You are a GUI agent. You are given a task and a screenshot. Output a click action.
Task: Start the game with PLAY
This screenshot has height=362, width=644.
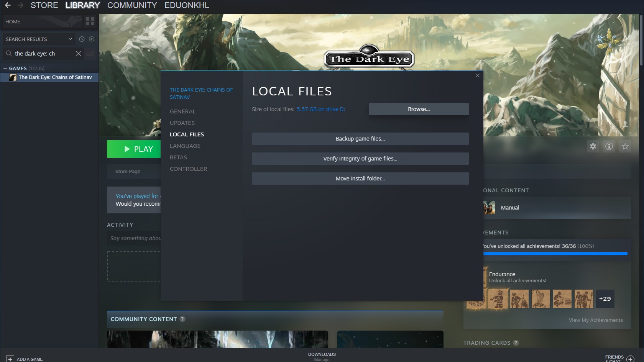coord(134,149)
